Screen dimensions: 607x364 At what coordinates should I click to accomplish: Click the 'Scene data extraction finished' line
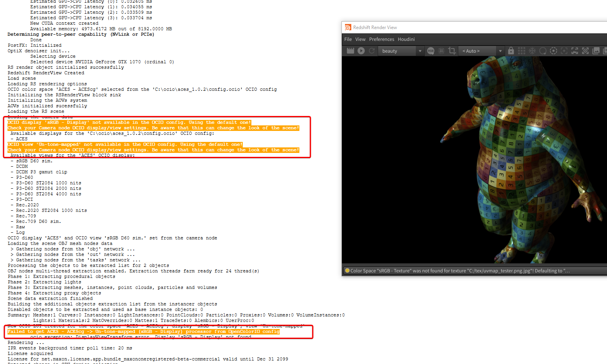point(50,298)
